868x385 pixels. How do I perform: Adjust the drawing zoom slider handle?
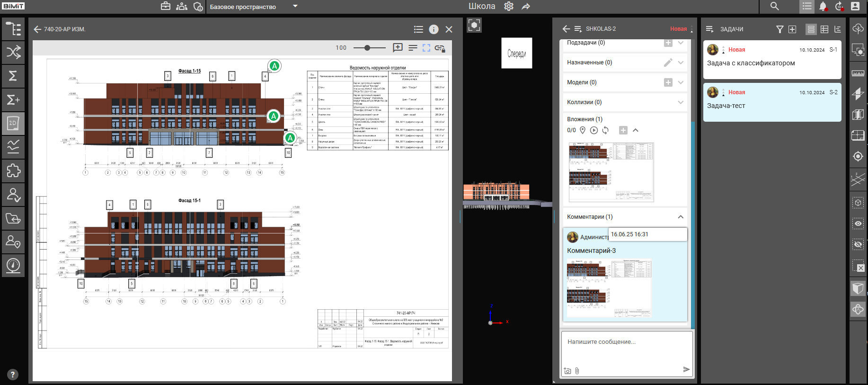click(x=367, y=48)
